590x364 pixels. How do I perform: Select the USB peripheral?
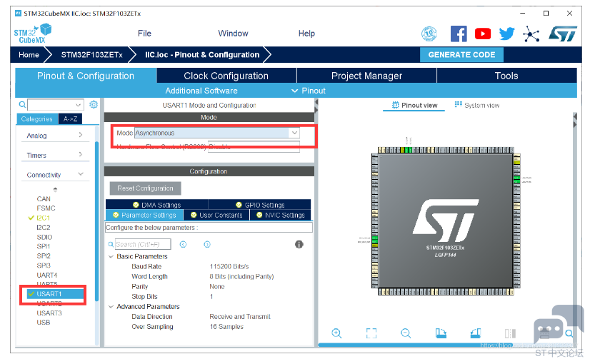click(44, 323)
